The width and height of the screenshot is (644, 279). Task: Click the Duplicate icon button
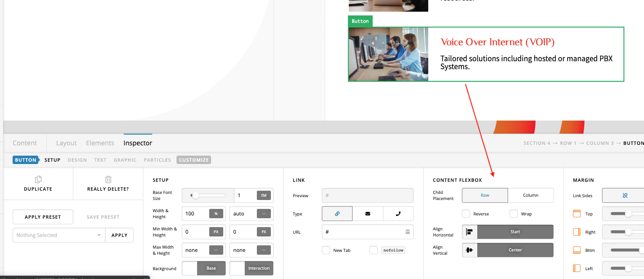click(38, 179)
